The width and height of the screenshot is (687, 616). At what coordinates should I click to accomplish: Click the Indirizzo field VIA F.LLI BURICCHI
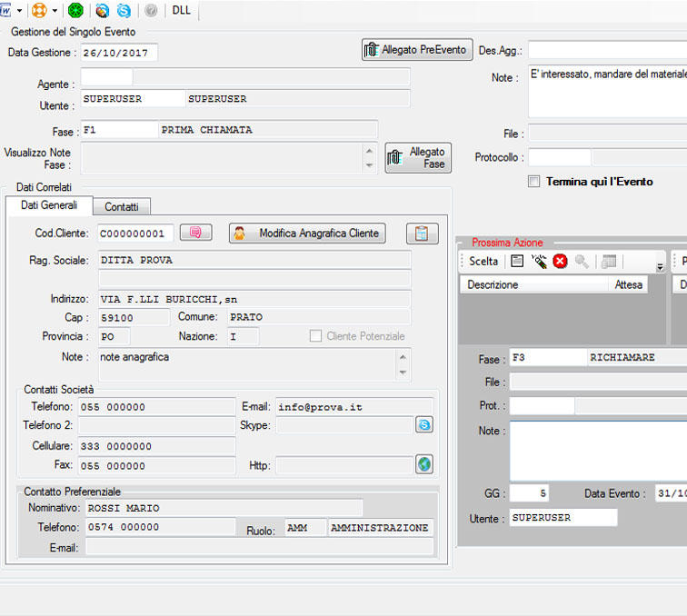click(x=254, y=299)
